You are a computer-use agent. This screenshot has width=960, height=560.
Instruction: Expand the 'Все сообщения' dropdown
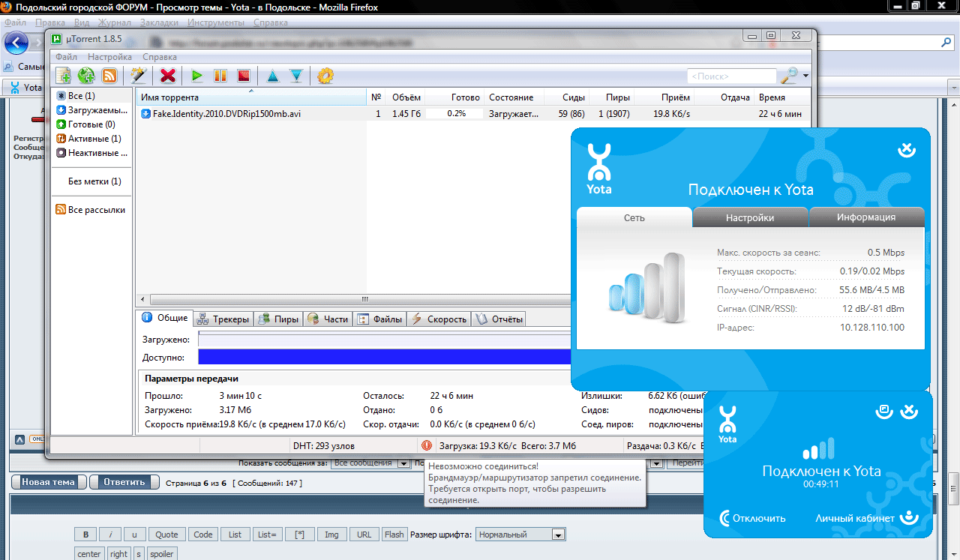[364, 463]
